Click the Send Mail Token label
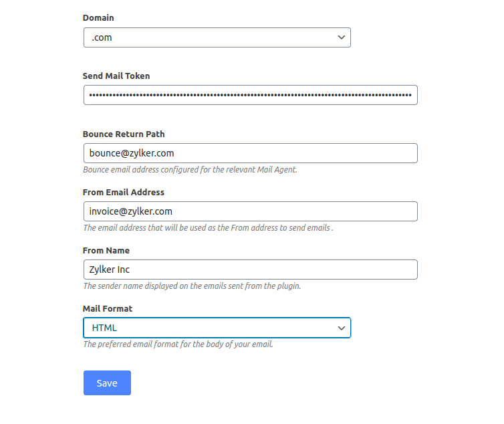The image size is (504, 424). tap(116, 76)
